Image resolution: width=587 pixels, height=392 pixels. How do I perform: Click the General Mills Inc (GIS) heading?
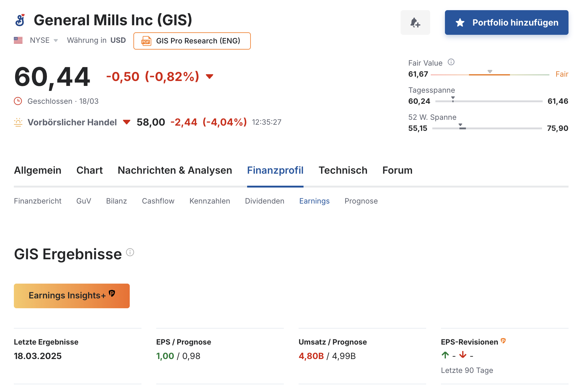click(x=113, y=20)
